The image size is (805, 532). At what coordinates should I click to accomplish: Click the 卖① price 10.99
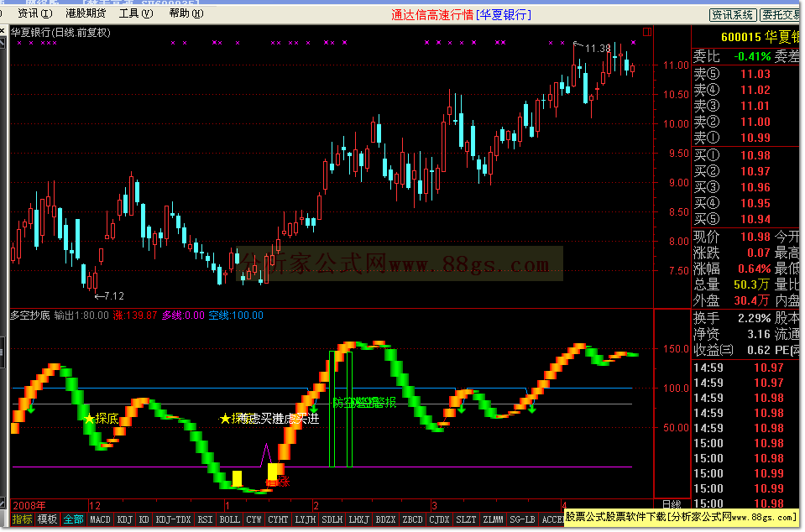(x=755, y=138)
